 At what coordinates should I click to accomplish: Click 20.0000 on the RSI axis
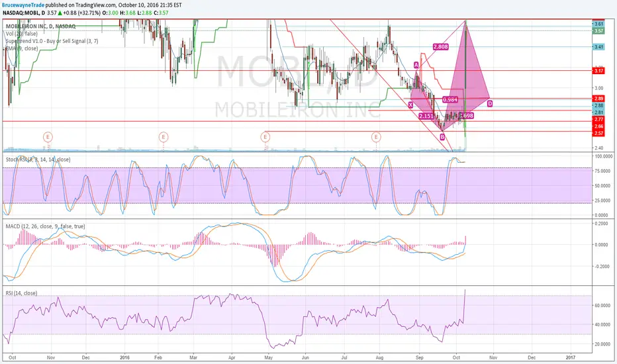[x=604, y=344]
